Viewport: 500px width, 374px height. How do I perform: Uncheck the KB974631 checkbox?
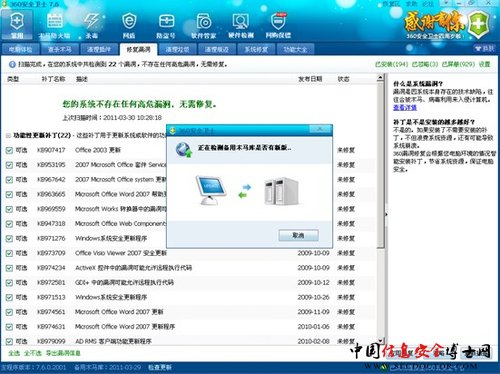tap(9, 327)
